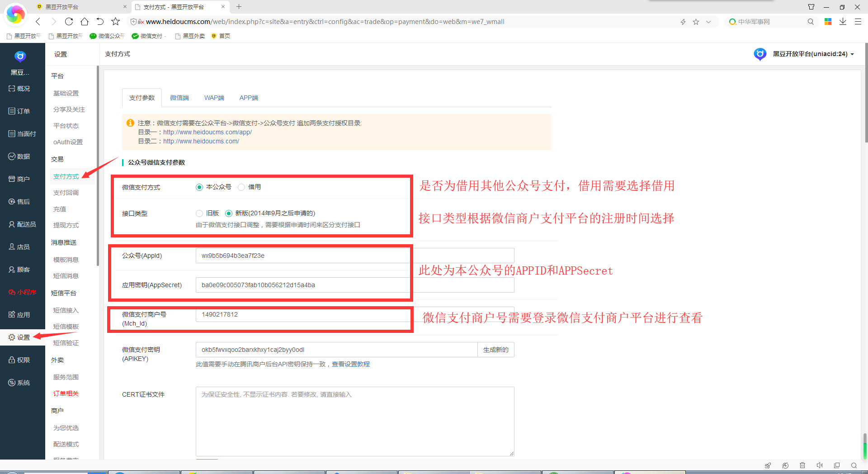The height and width of the screenshot is (474, 868).
Task: Open 微信支付 bookmark in bookmarks bar
Action: (149, 36)
